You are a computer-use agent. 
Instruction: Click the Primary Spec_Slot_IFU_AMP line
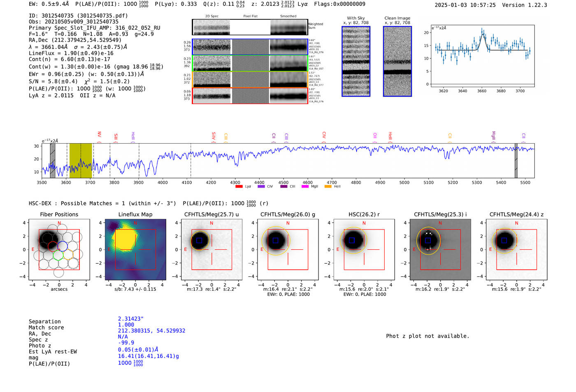pyautogui.click(x=95, y=28)
